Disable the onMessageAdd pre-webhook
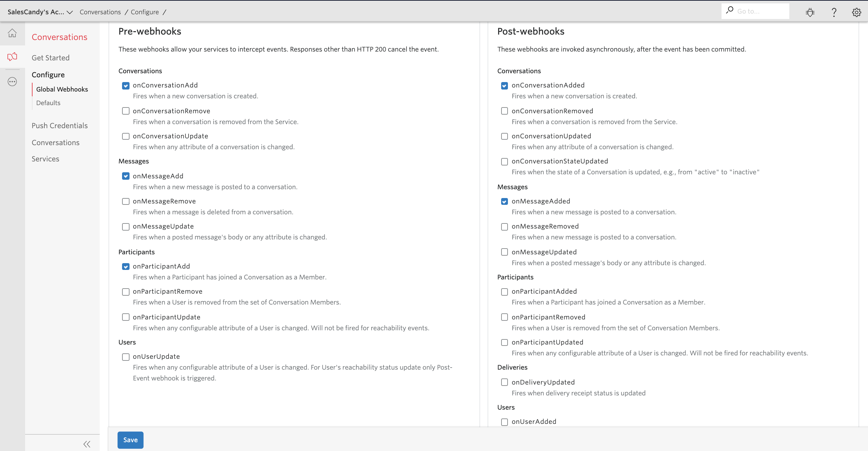The height and width of the screenshot is (451, 868). pyautogui.click(x=126, y=176)
